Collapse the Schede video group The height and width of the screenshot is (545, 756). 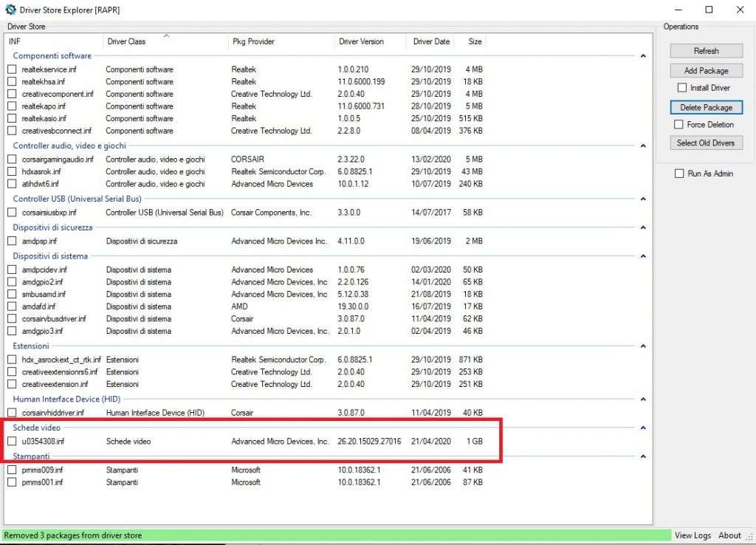pyautogui.click(x=643, y=428)
